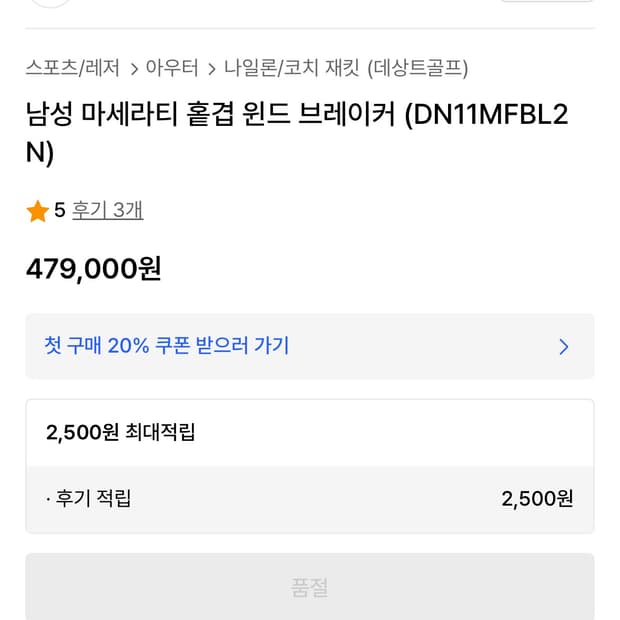View the 후기 3개 reviews link
The width and height of the screenshot is (620, 620).
[107, 211]
